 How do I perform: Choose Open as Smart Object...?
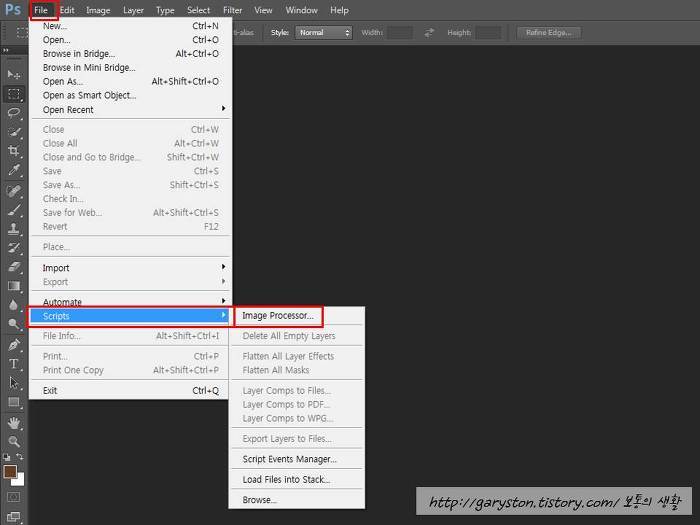tap(131, 95)
